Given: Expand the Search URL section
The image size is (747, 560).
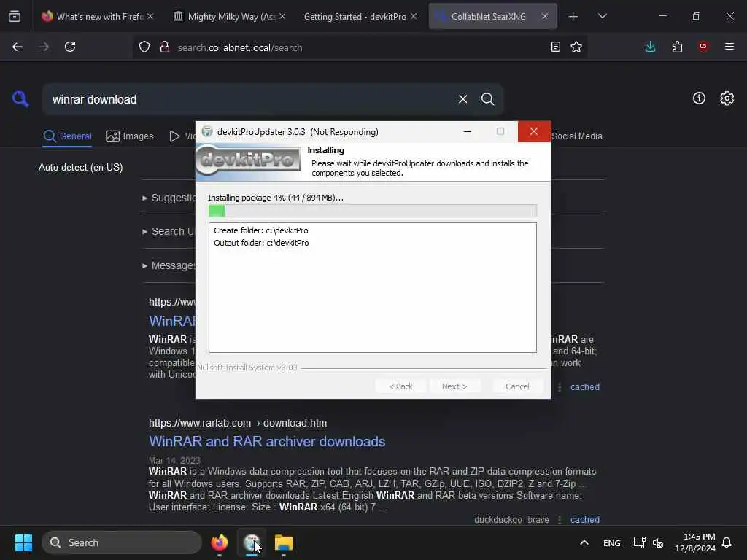Looking at the screenshot, I should point(169,231).
